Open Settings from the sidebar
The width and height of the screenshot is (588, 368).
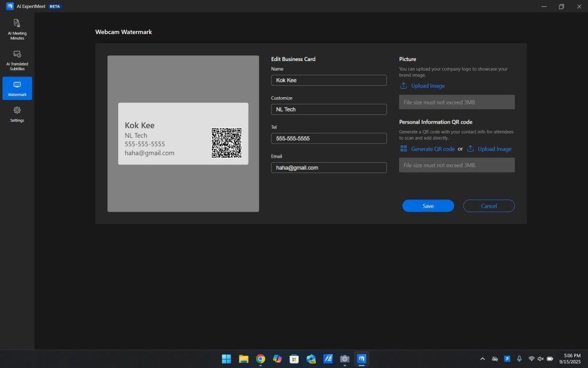click(17, 114)
